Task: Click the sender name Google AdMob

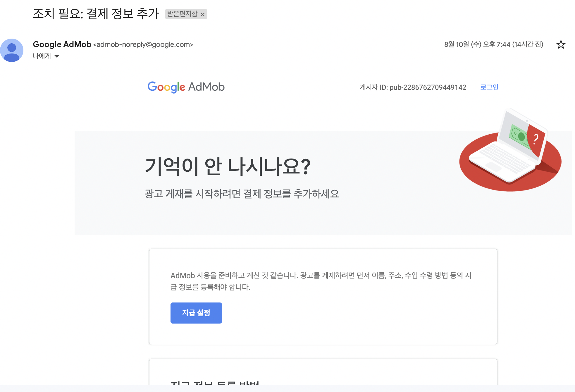Action: point(62,44)
